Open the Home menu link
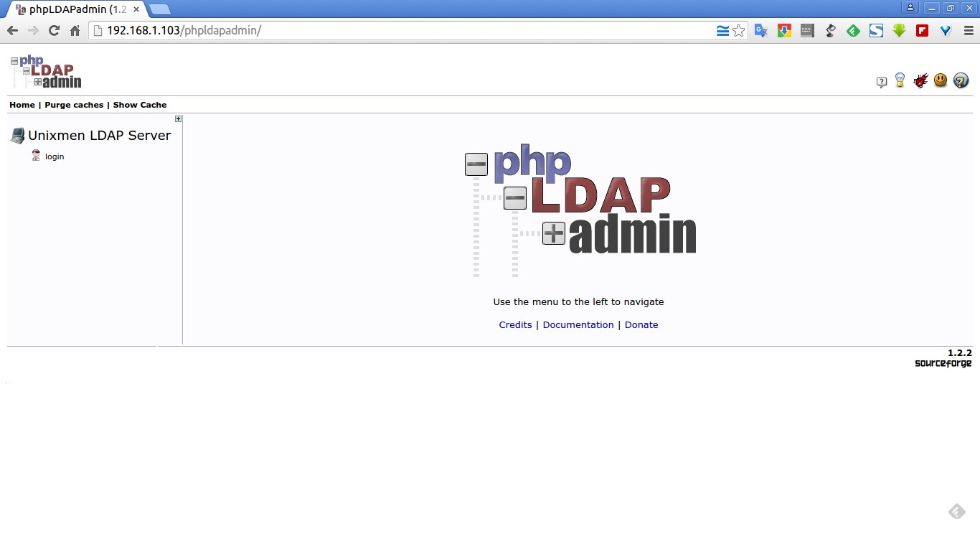Viewport: 980px width, 534px height. (x=22, y=105)
